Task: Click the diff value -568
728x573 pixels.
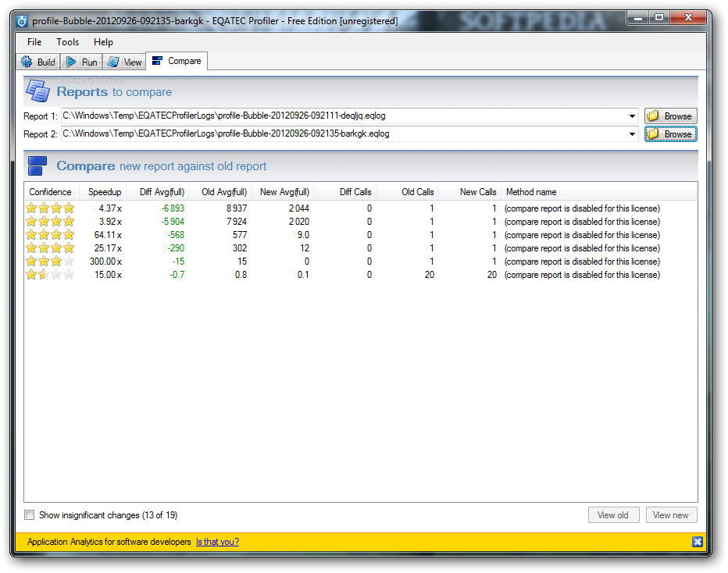Action: click(176, 235)
